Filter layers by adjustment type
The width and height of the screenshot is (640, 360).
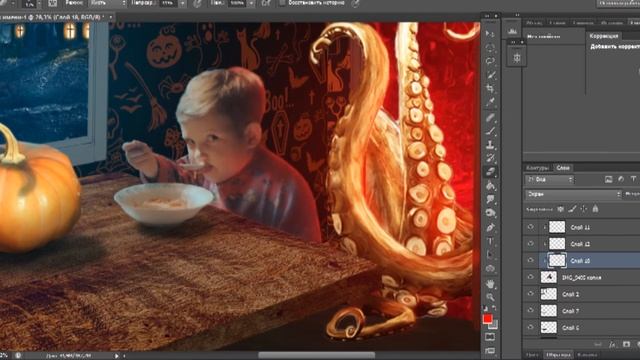click(x=621, y=179)
